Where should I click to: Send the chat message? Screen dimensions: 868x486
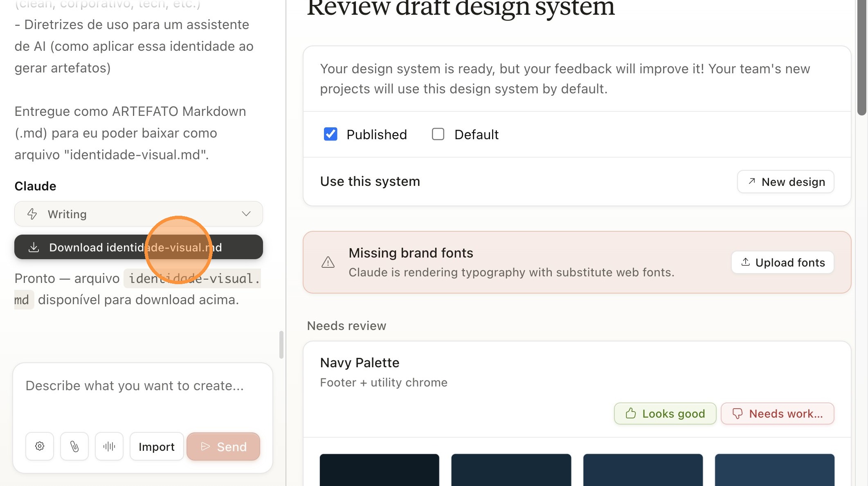(223, 446)
